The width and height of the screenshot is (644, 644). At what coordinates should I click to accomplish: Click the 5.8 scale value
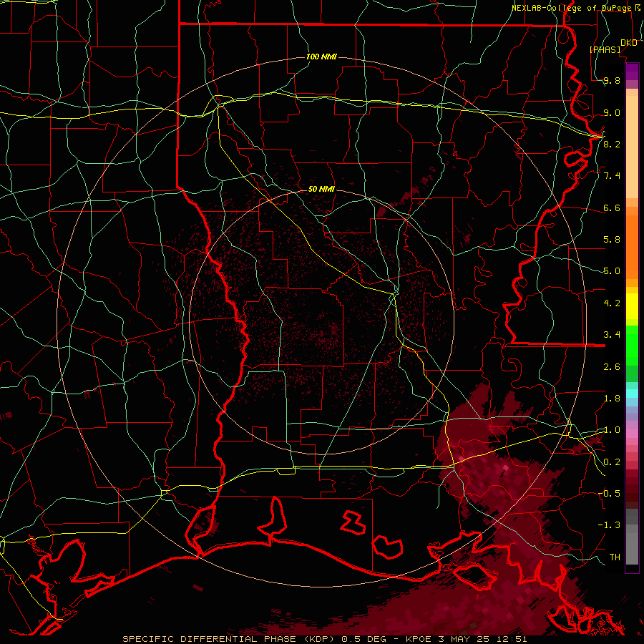tap(612, 240)
